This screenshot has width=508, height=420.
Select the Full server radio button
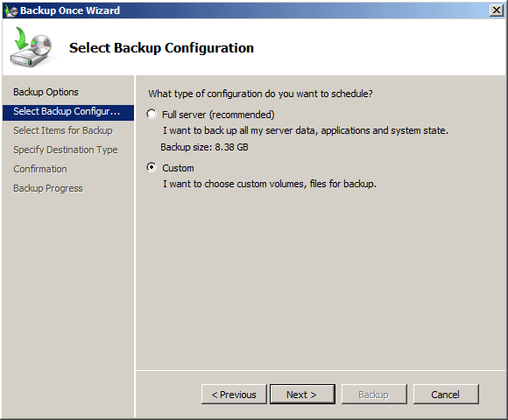[x=152, y=114]
